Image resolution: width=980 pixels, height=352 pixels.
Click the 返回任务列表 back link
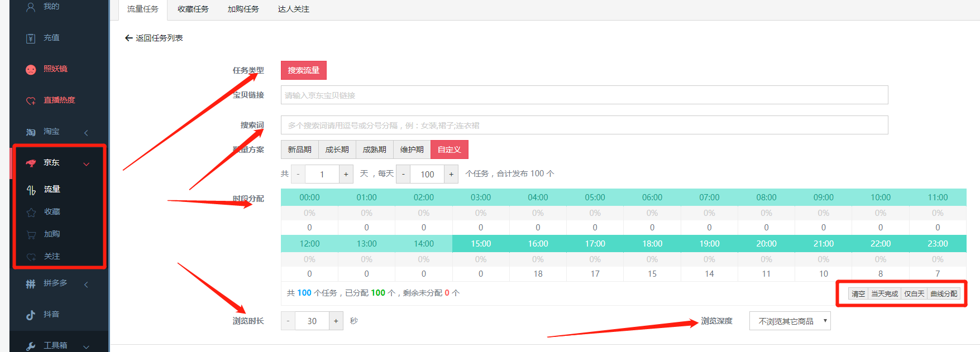[x=154, y=38]
